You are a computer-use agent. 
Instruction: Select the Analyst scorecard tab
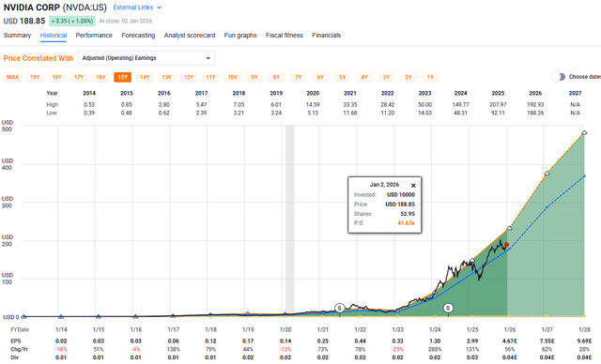[190, 36]
